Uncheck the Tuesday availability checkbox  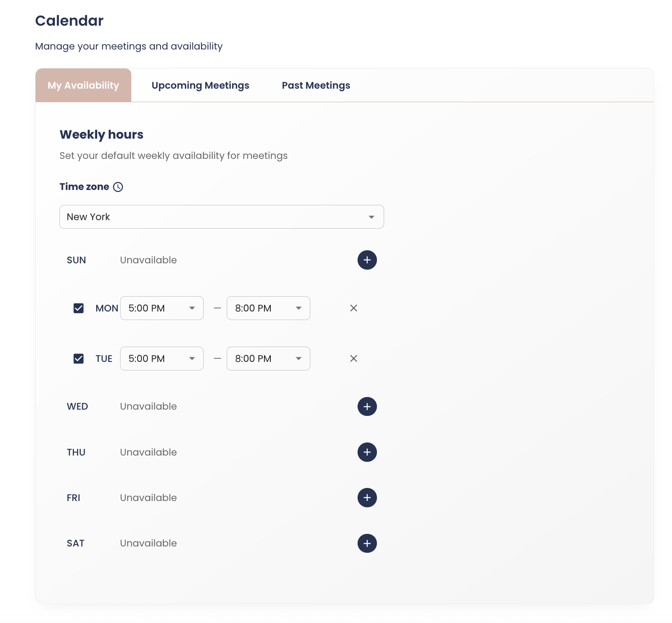[x=79, y=358]
